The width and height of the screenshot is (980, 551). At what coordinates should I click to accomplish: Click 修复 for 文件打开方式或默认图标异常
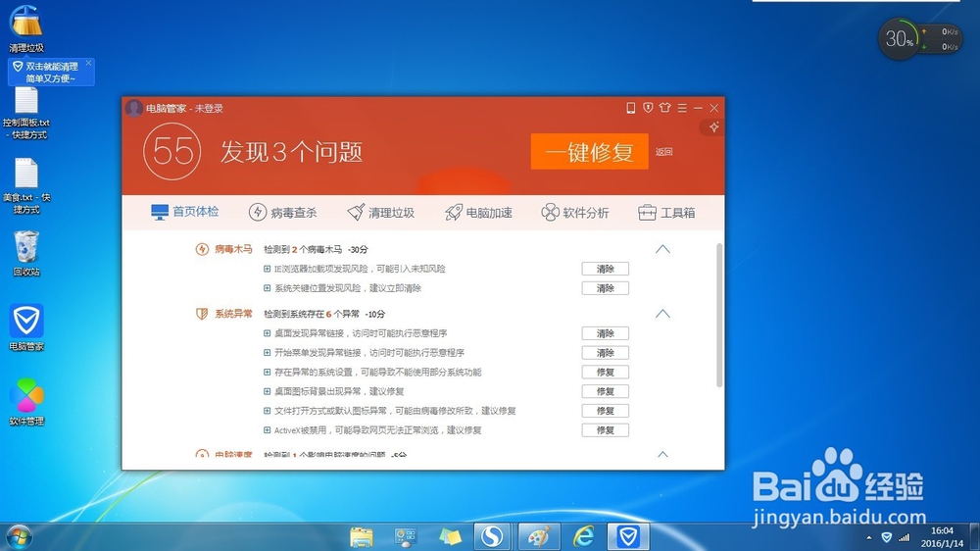point(605,411)
